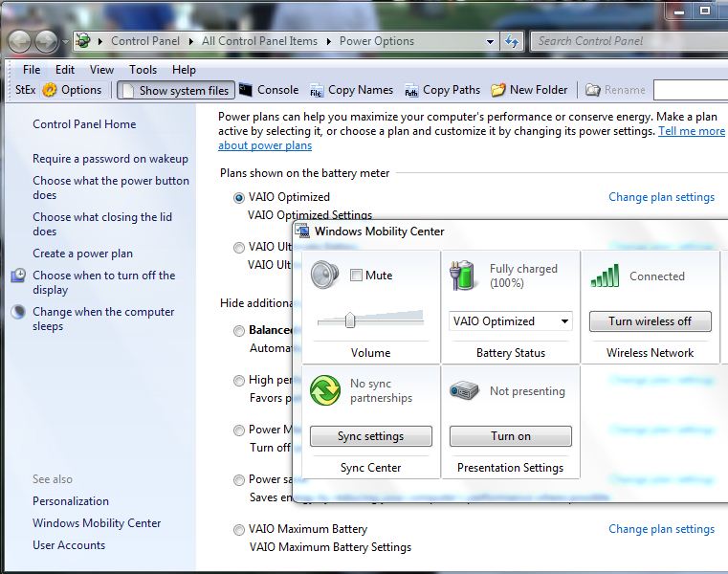This screenshot has width=728, height=574.
Task: Select VAIO Maximum Battery plan
Action: click(238, 529)
